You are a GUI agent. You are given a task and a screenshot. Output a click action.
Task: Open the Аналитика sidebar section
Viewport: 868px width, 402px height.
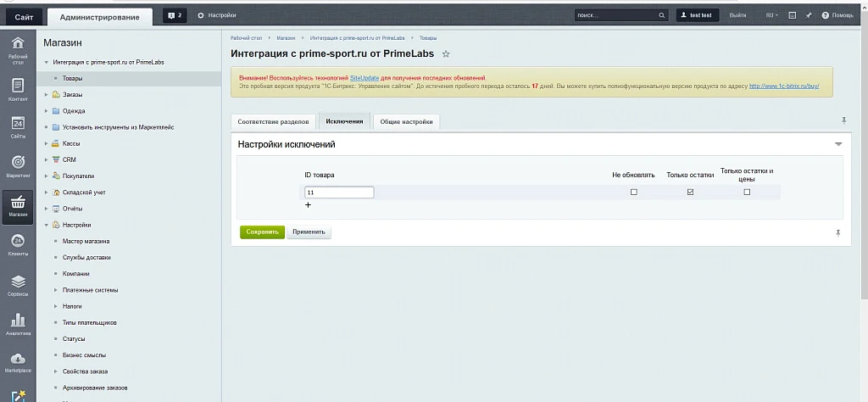pos(18,325)
